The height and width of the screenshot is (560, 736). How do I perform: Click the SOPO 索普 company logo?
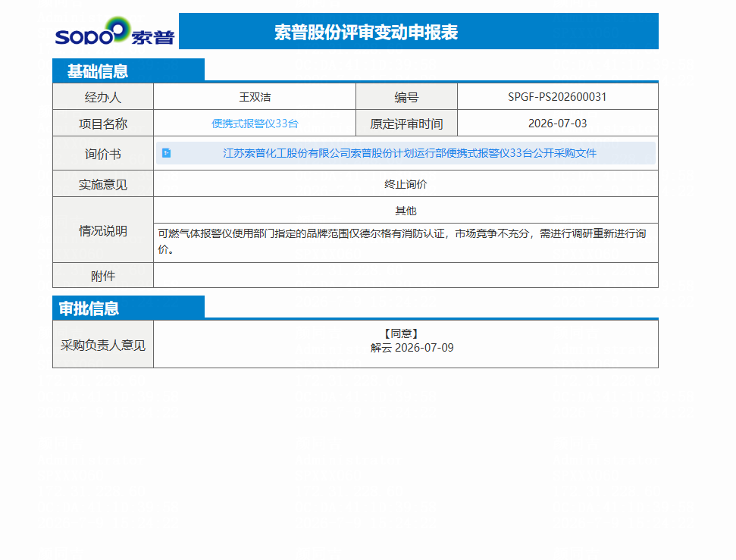coord(114,32)
